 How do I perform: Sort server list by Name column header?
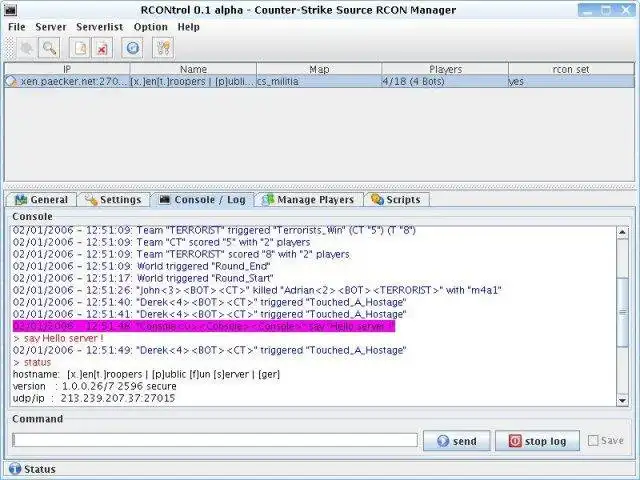click(x=193, y=69)
